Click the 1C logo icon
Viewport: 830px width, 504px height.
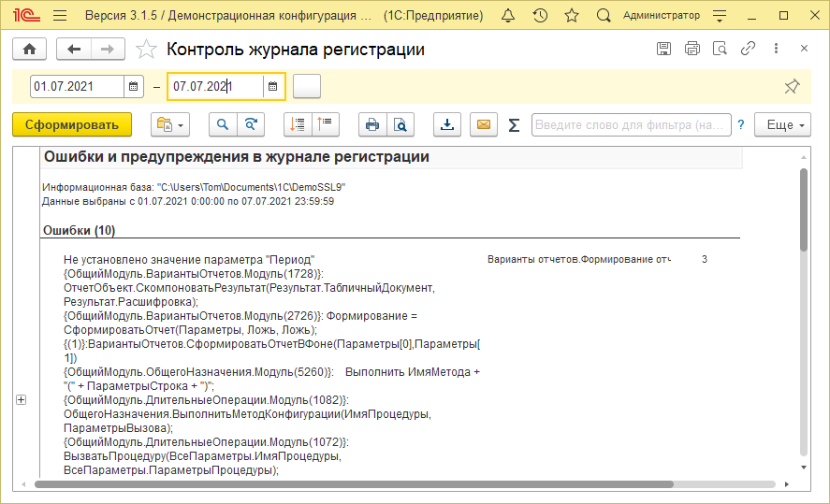coord(26,15)
